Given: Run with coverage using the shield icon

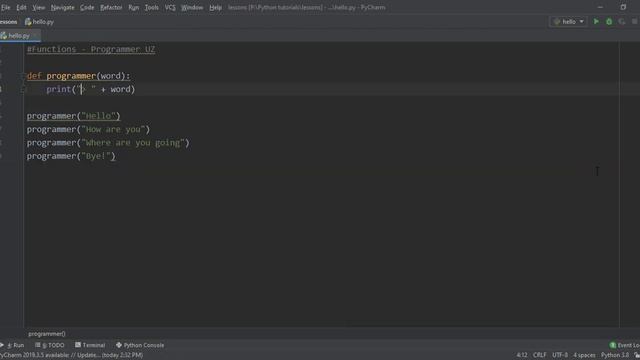Looking at the screenshot, I should coord(622,22).
